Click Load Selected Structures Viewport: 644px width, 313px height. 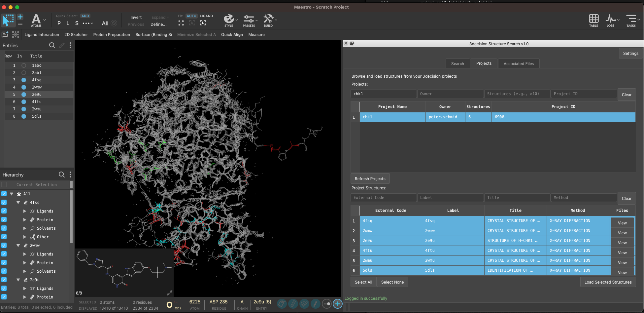point(608,282)
